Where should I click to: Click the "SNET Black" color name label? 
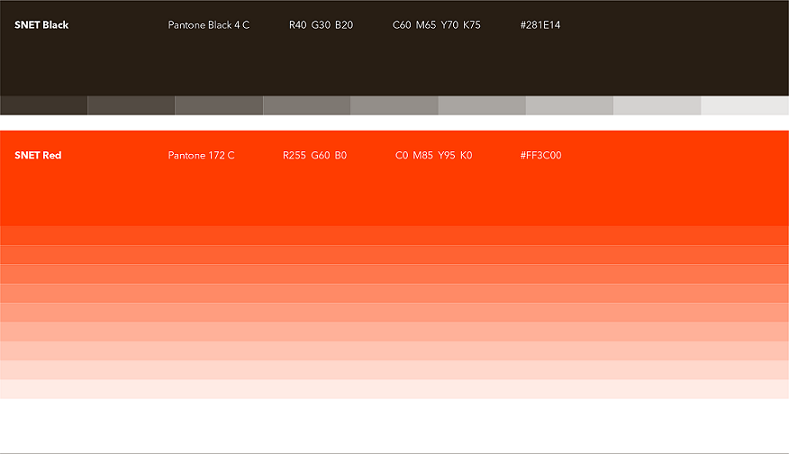41,25
